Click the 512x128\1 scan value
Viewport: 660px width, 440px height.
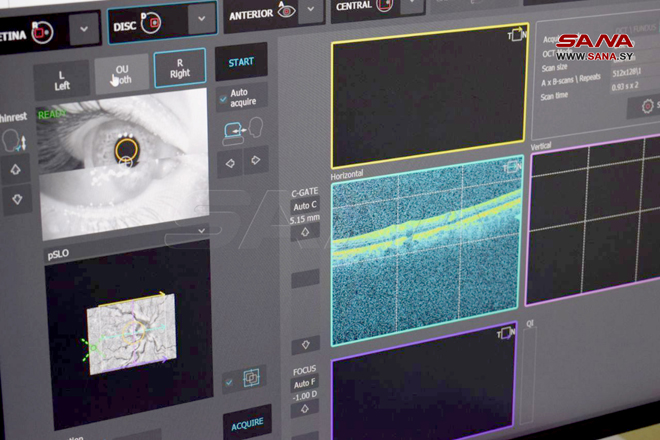[x=627, y=72]
